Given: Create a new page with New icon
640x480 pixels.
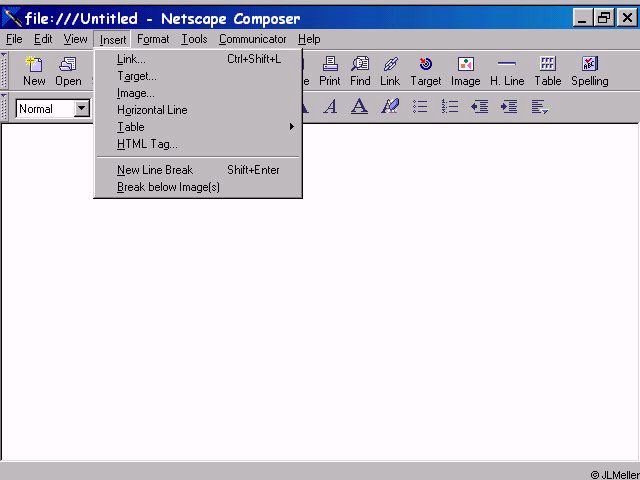Looking at the screenshot, I should click(x=34, y=71).
